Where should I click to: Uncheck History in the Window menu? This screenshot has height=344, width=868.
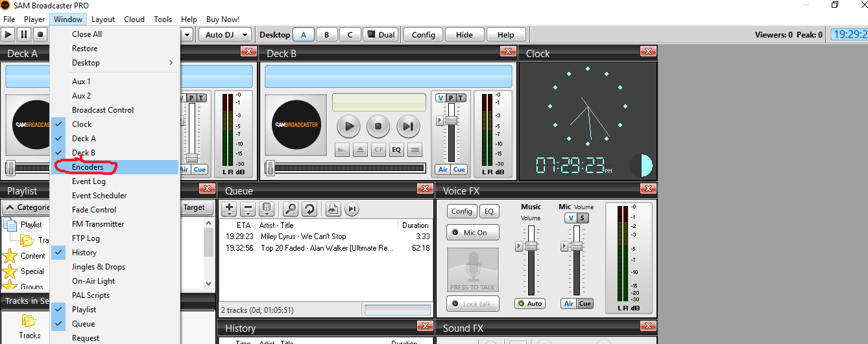tap(115, 253)
